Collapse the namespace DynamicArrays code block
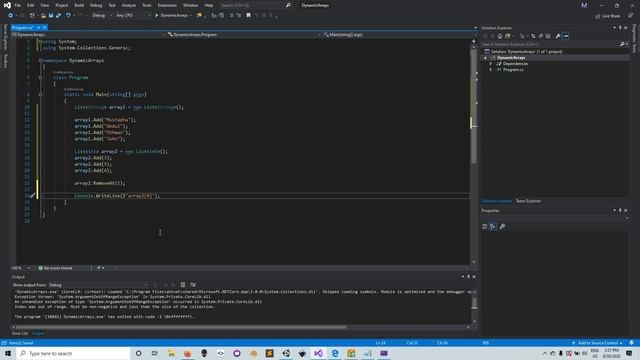640x360 pixels. [40, 60]
